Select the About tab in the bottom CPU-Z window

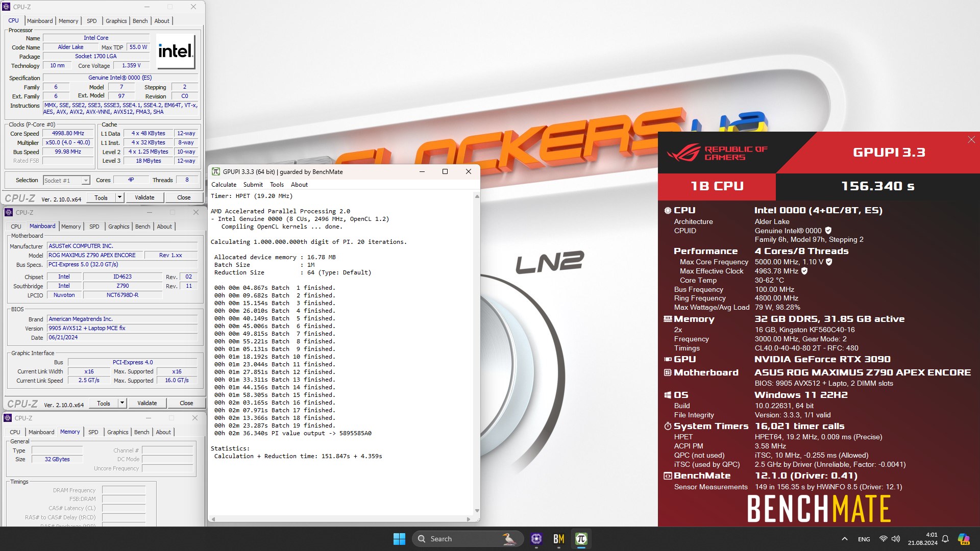tap(163, 432)
